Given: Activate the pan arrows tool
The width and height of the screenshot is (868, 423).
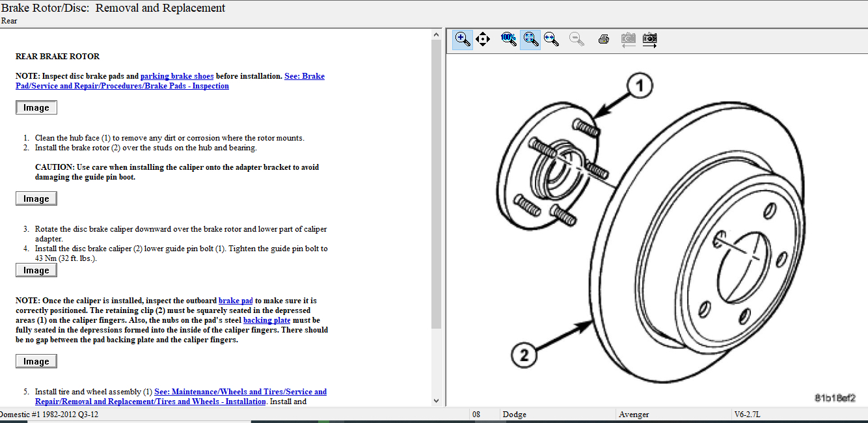Looking at the screenshot, I should click(483, 39).
